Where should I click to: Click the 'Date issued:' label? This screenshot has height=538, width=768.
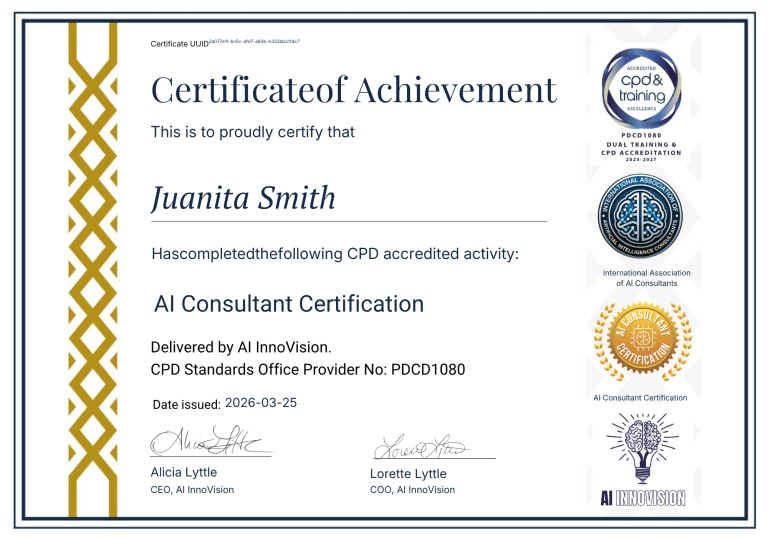[185, 404]
